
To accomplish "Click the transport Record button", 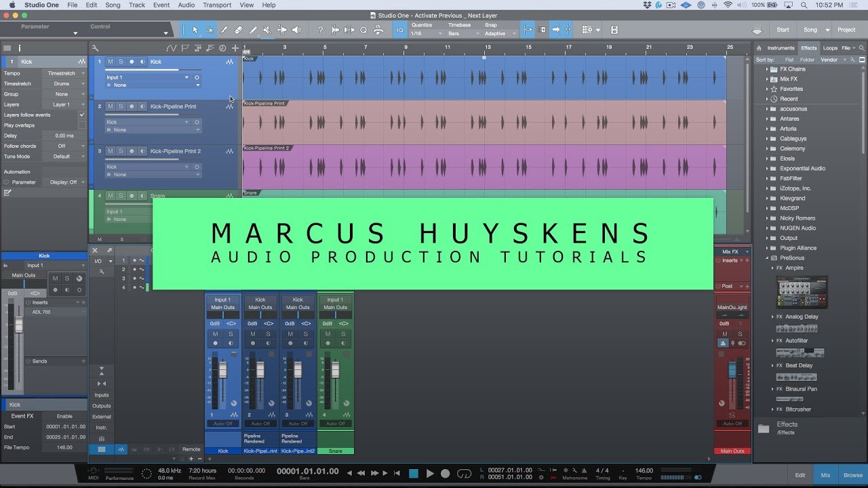I will 446,474.
